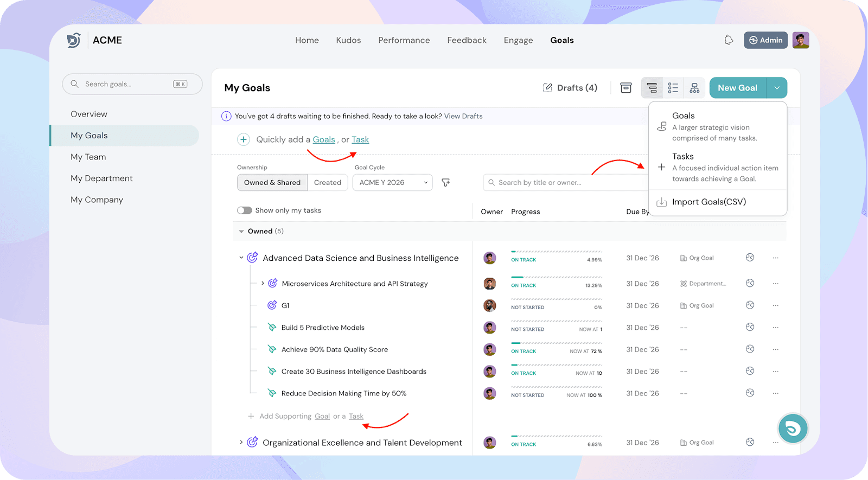Open the Performance tab in top navigation
The width and height of the screenshot is (868, 480).
tap(404, 40)
